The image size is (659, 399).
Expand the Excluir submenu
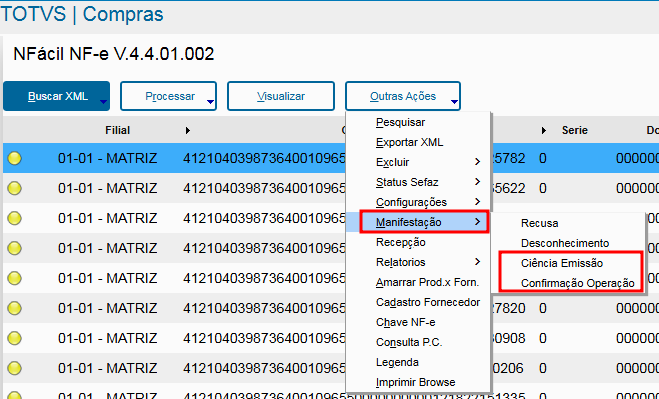click(418, 162)
